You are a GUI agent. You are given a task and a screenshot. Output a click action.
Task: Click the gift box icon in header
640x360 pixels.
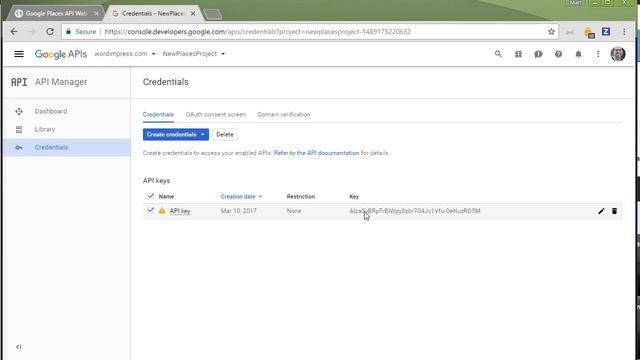click(x=518, y=54)
